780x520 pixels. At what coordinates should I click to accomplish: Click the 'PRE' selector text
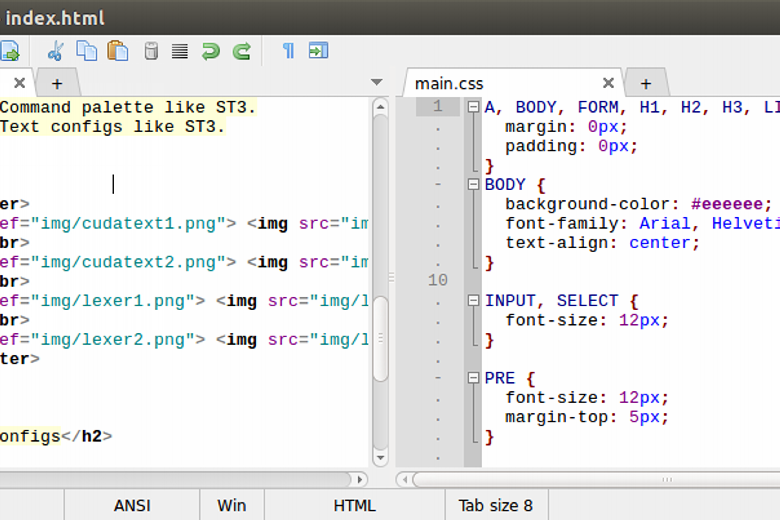click(500, 378)
